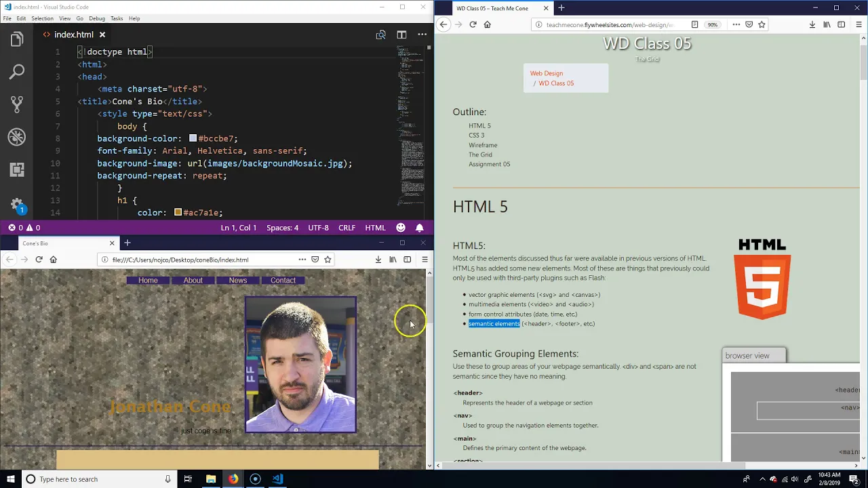Click the 90% zoom level indicator
The image size is (868, 488).
712,24
